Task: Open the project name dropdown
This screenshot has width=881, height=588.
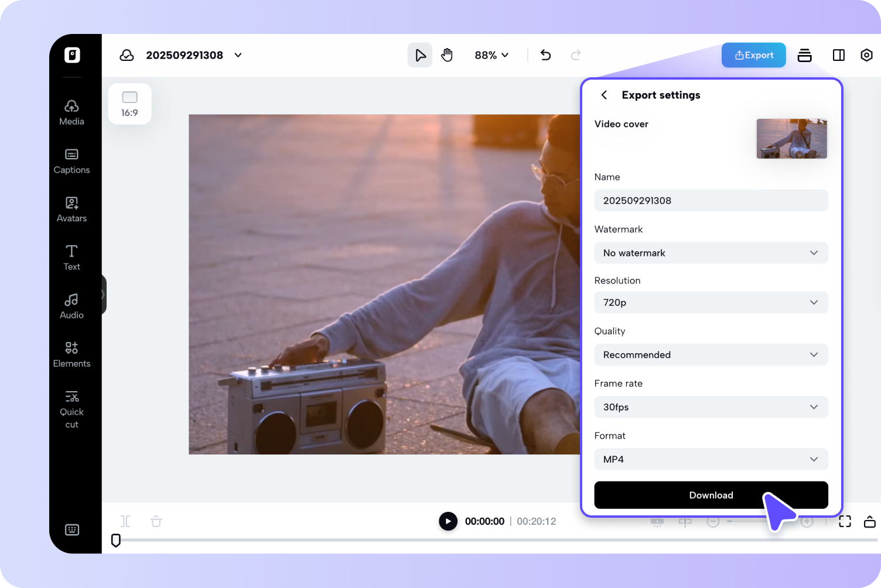Action: (238, 55)
